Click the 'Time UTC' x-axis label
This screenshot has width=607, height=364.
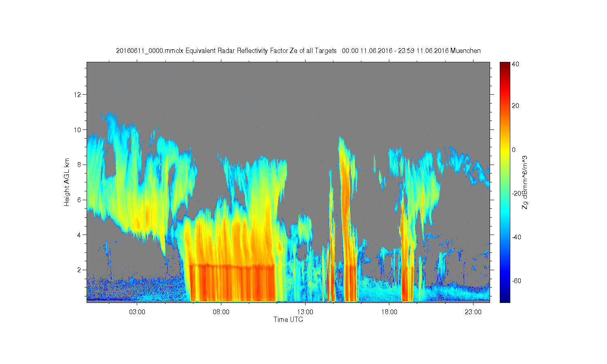click(x=288, y=320)
